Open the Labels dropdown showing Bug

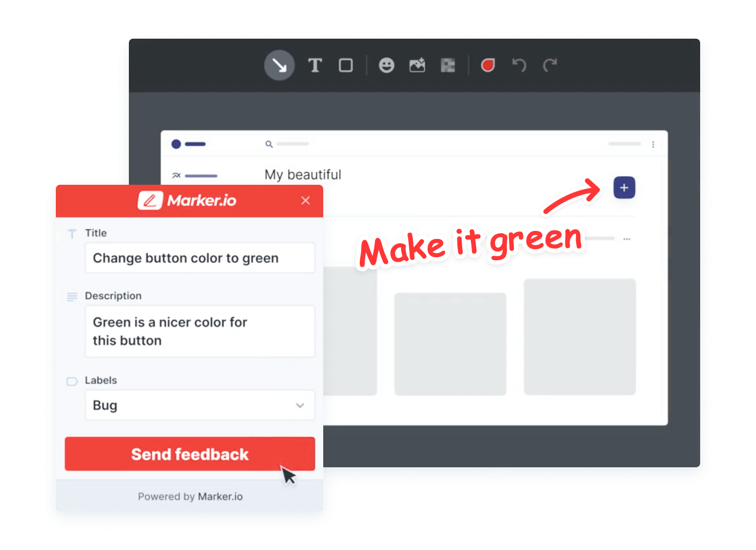200,405
